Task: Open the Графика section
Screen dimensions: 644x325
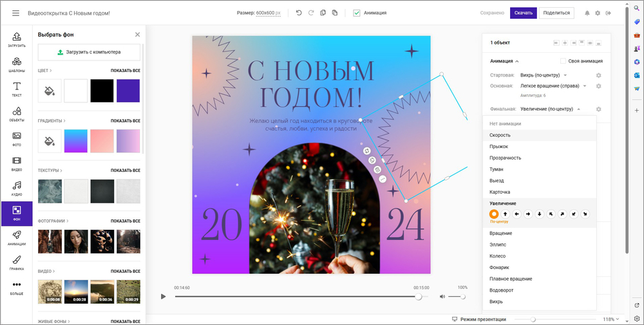Action: pyautogui.click(x=17, y=263)
